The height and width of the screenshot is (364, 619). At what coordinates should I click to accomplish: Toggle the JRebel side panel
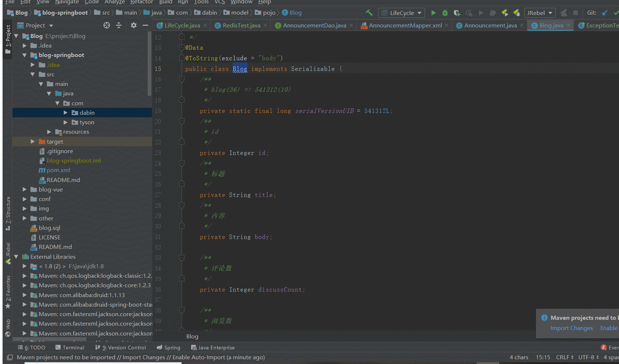tap(8, 253)
